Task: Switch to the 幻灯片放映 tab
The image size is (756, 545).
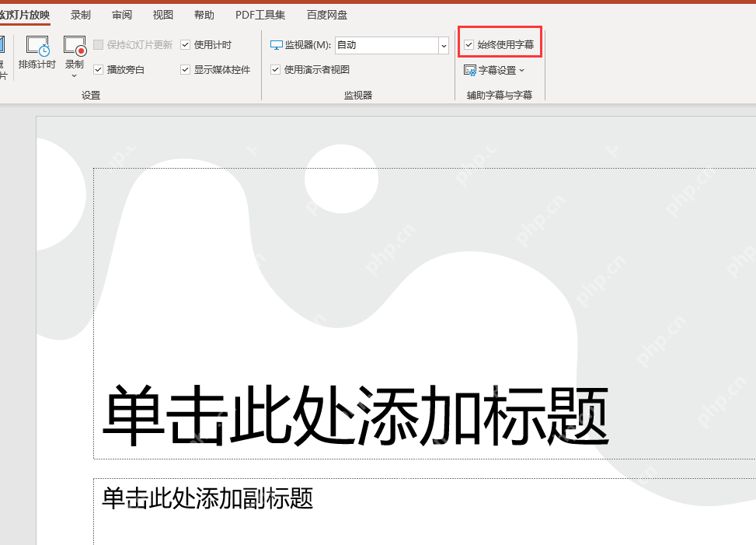Action: coord(25,15)
